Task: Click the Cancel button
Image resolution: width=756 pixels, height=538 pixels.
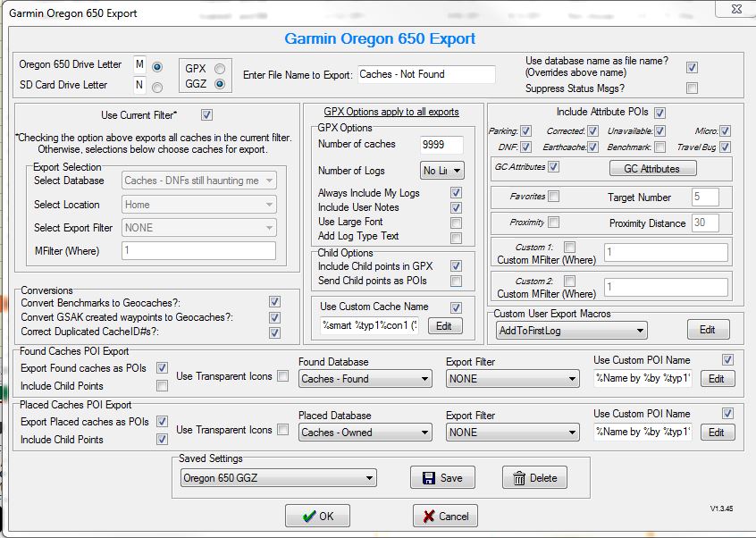Action: (445, 516)
